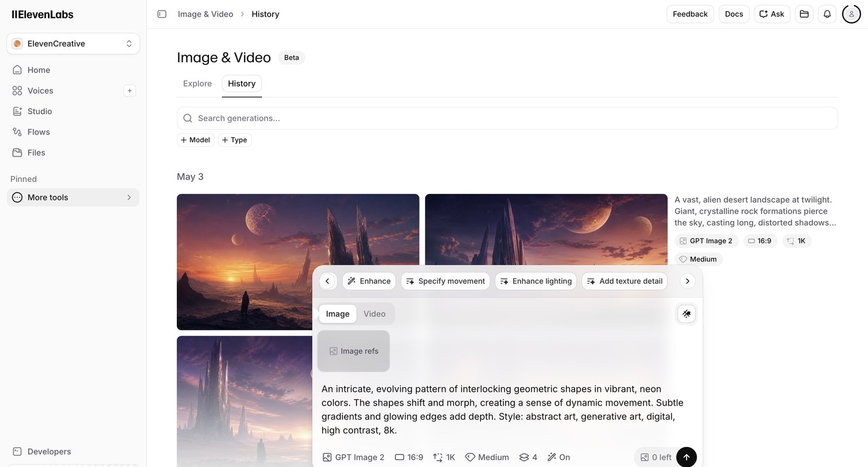Image resolution: width=868 pixels, height=467 pixels.
Task: Show previous prompt suggestions
Action: point(328,281)
